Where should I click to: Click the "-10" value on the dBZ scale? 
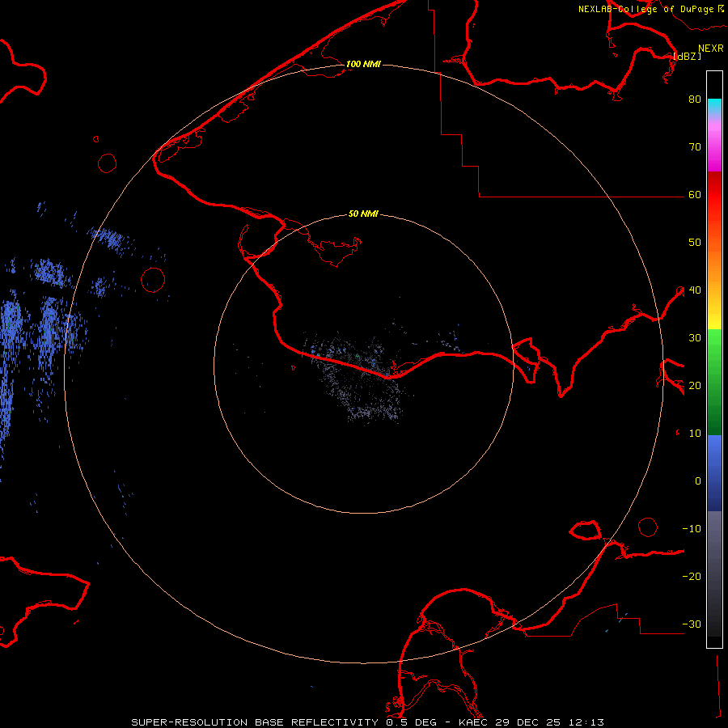(x=692, y=529)
